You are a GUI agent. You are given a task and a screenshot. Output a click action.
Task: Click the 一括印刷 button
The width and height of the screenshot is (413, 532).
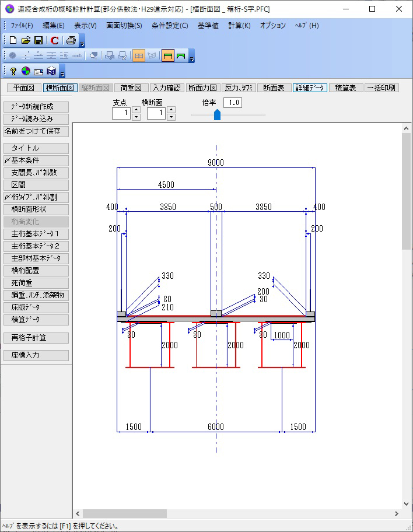point(381,88)
